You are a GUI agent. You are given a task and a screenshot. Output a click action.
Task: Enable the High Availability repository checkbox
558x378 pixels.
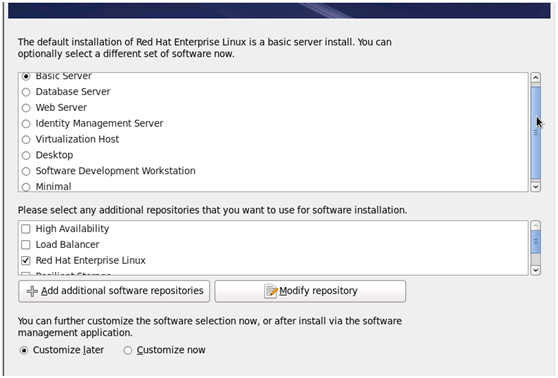pos(26,229)
